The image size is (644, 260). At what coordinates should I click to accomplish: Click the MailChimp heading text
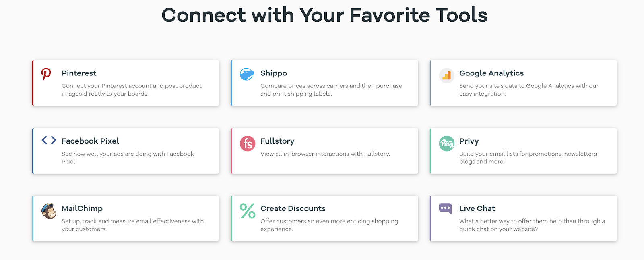82,208
